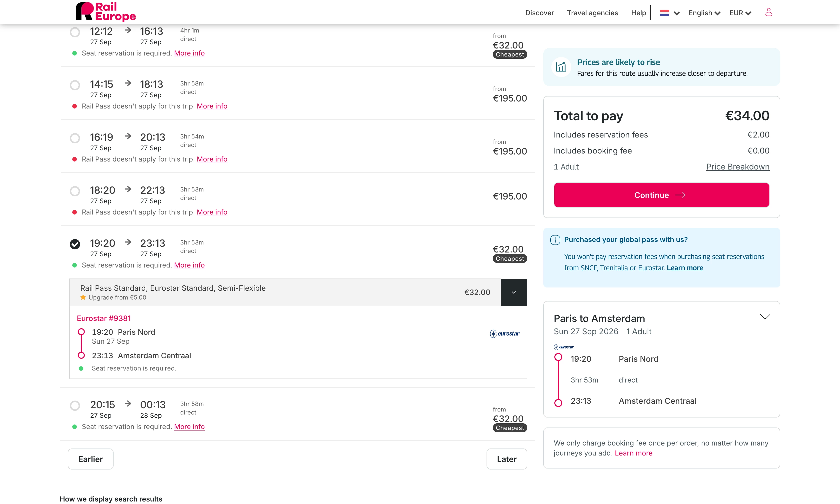Image resolution: width=840 pixels, height=504 pixels.
Task: Open the Discover menu item
Action: [x=539, y=13]
